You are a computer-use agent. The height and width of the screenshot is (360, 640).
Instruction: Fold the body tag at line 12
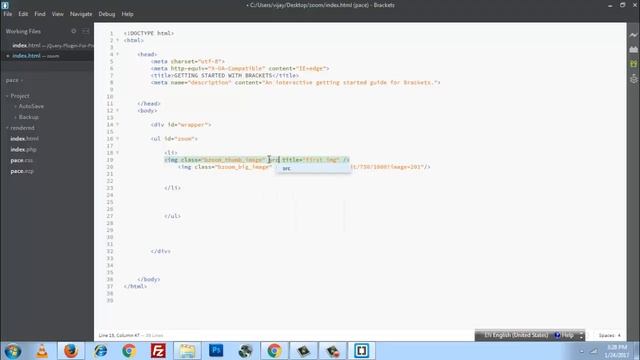pyautogui.click(x=118, y=110)
